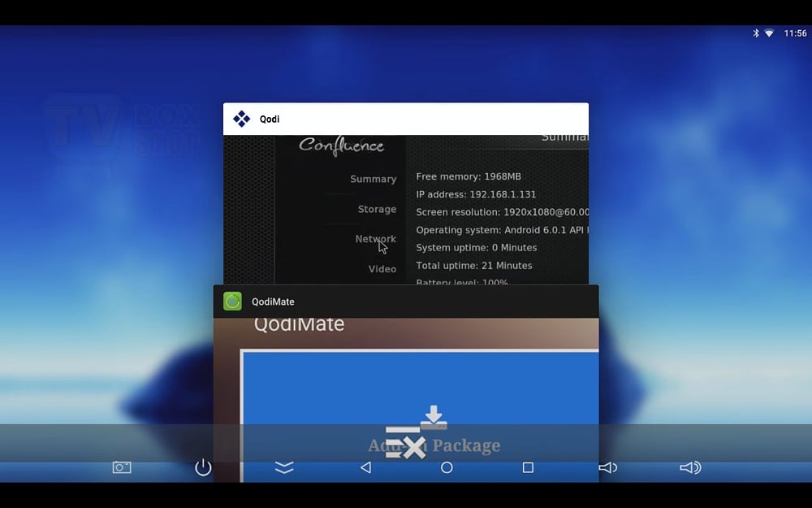The image size is (812, 508).
Task: Raise volume with the loud speaker icon
Action: pos(689,467)
